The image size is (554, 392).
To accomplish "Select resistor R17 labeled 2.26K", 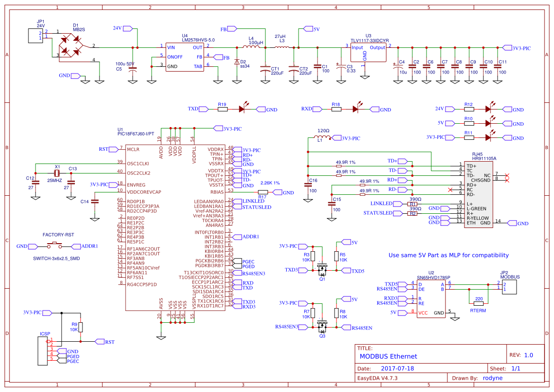I will coord(262,192).
